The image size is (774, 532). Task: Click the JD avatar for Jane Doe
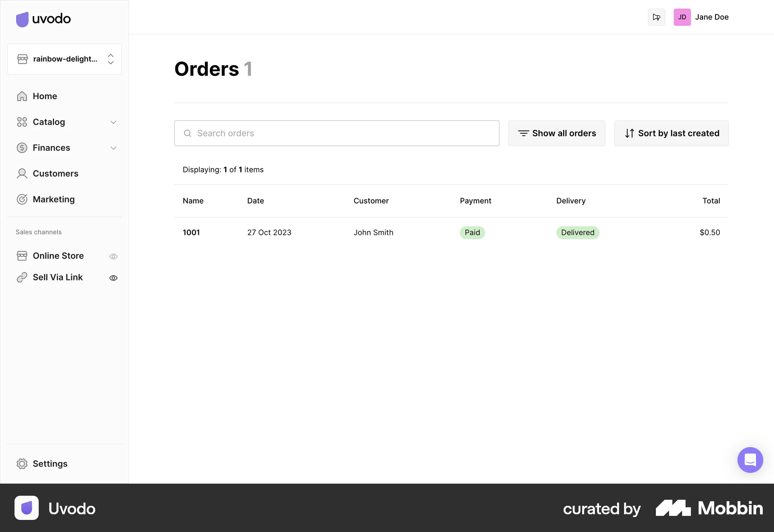point(682,17)
